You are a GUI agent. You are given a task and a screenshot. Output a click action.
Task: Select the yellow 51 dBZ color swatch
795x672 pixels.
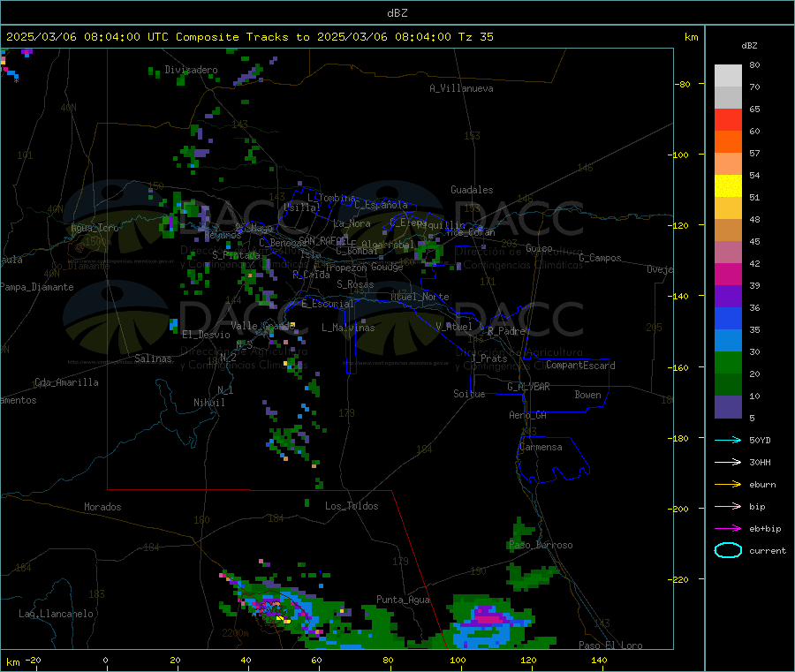[728, 186]
